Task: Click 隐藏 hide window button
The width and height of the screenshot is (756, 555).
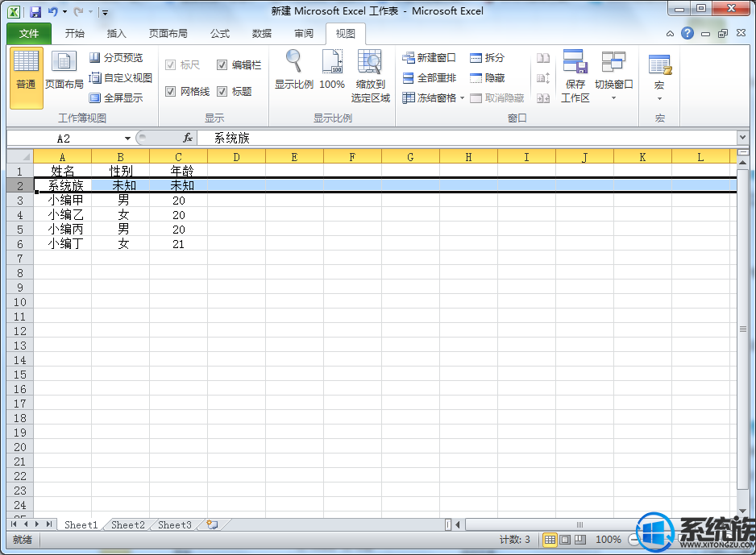Action: point(488,77)
